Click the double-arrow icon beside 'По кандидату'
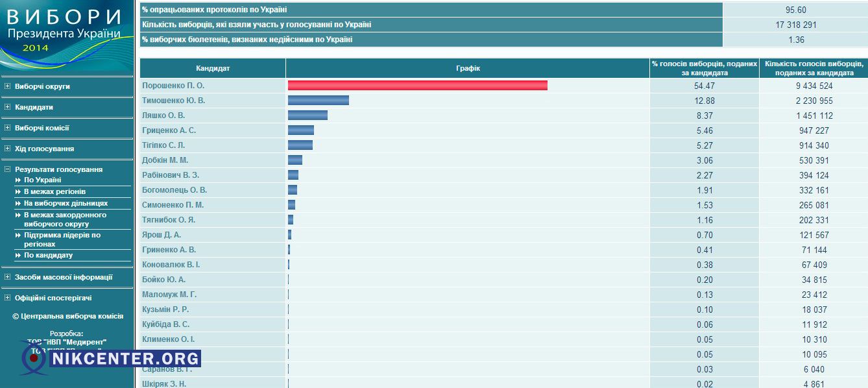Viewport: 868px width, 388px height. pyautogui.click(x=18, y=255)
